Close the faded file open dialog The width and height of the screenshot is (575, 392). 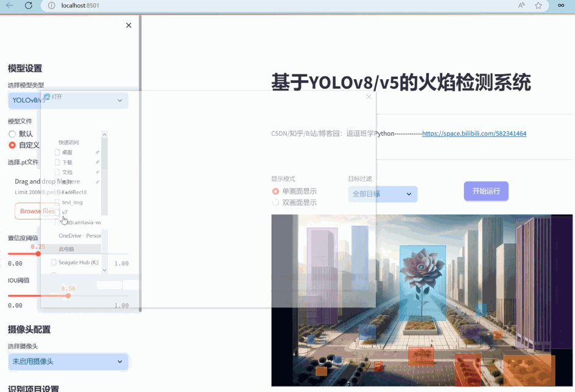pyautogui.click(x=369, y=97)
